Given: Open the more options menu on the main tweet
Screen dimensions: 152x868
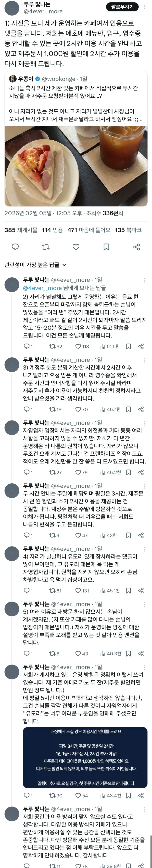Looking at the screenshot, I should [x=146, y=6].
